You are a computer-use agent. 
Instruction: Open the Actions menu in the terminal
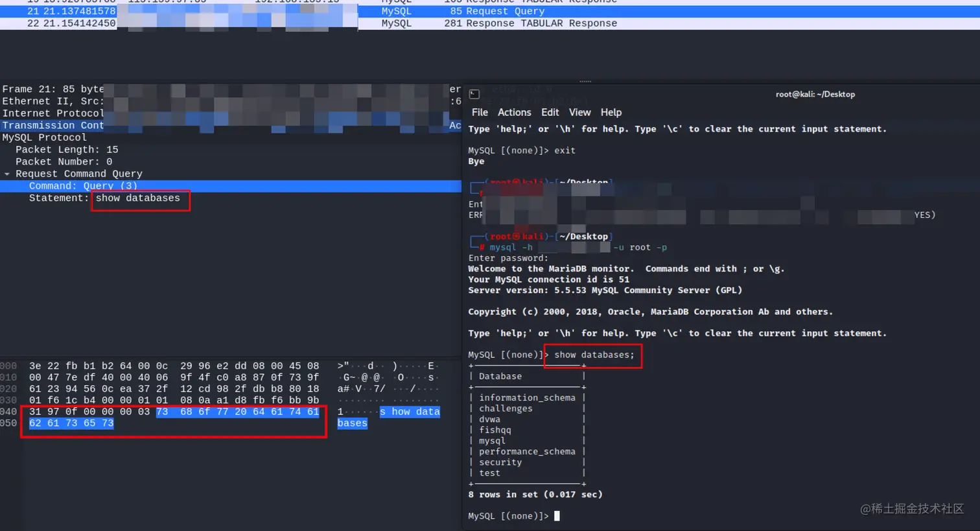coord(514,112)
